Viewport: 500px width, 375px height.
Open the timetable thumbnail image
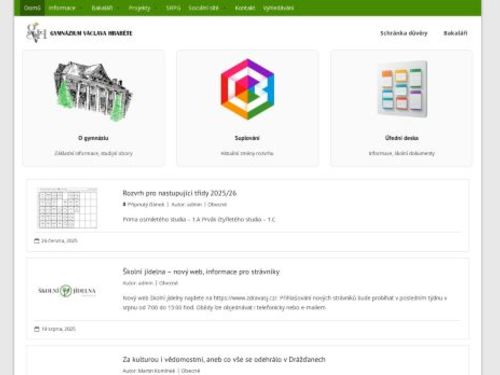click(x=68, y=208)
